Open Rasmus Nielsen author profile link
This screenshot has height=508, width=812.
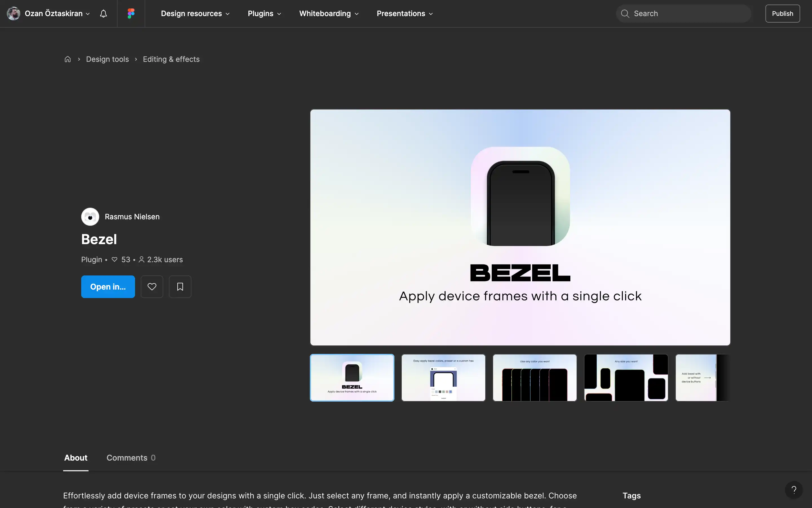click(x=132, y=217)
